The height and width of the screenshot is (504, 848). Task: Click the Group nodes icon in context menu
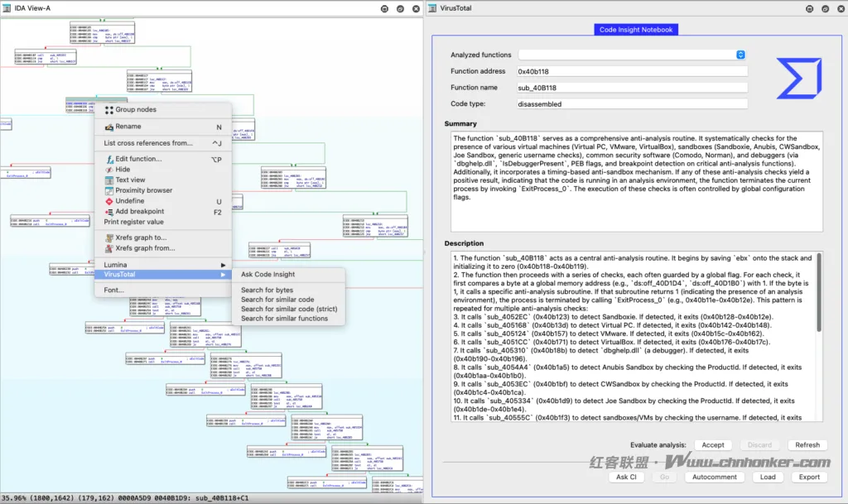point(108,109)
